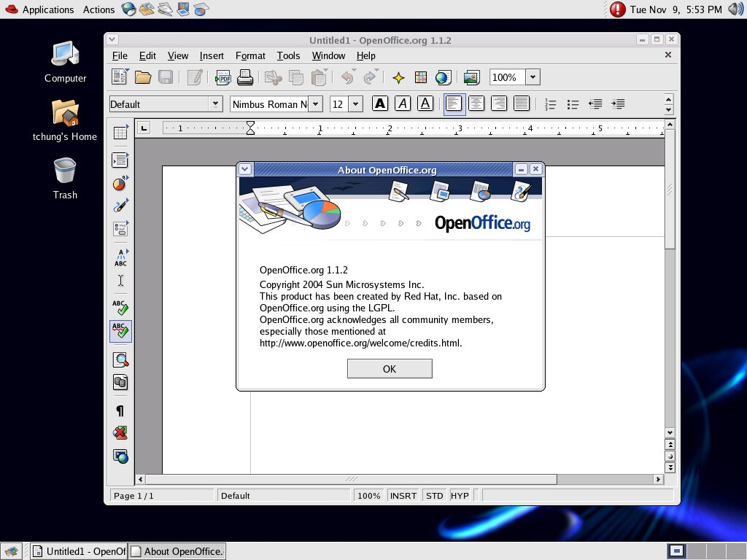The image size is (747, 560).
Task: Click OK in the About dialog
Action: tap(390, 368)
